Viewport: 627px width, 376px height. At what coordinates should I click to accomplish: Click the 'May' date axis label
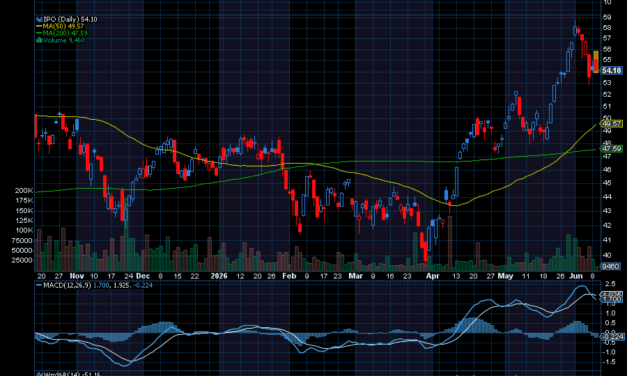pos(505,276)
